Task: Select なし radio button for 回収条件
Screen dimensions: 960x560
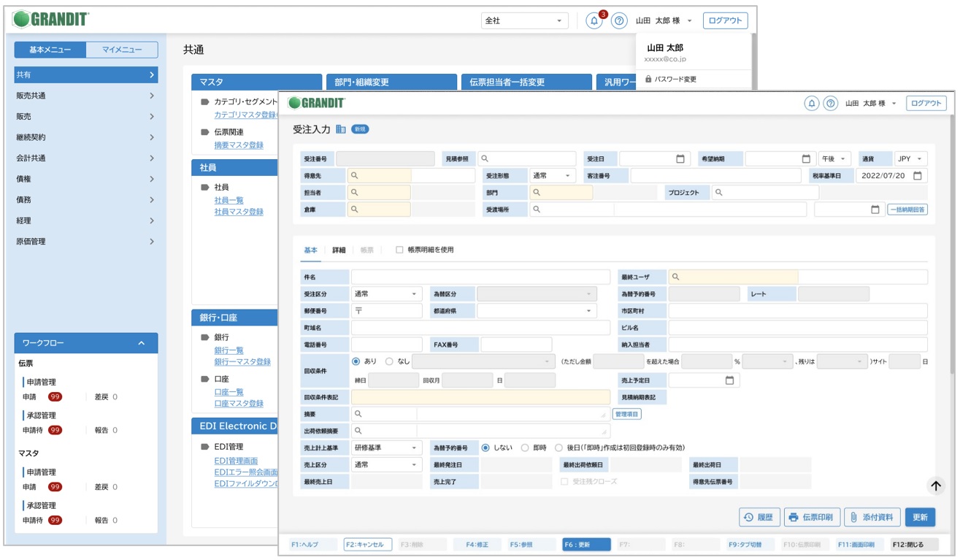Action: [x=389, y=361]
